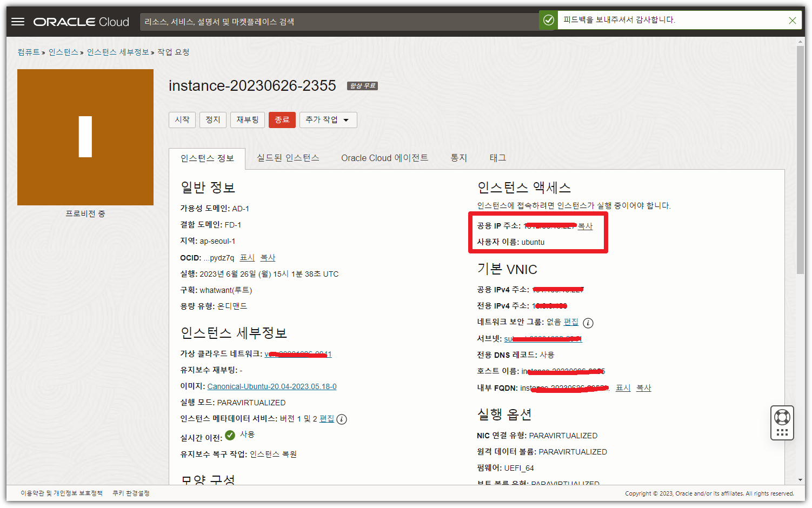Select the 결함 도메인: FD-1 text
This screenshot has width=812, height=508.
(210, 225)
